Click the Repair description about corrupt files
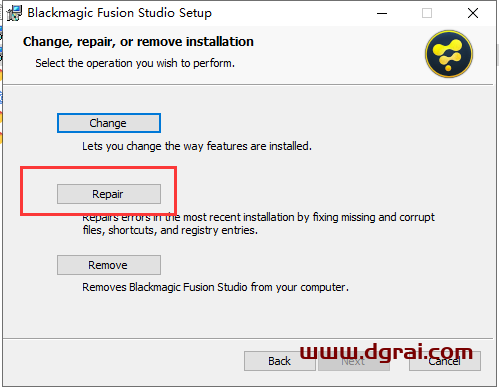This screenshot has height=389, width=499. [258, 224]
